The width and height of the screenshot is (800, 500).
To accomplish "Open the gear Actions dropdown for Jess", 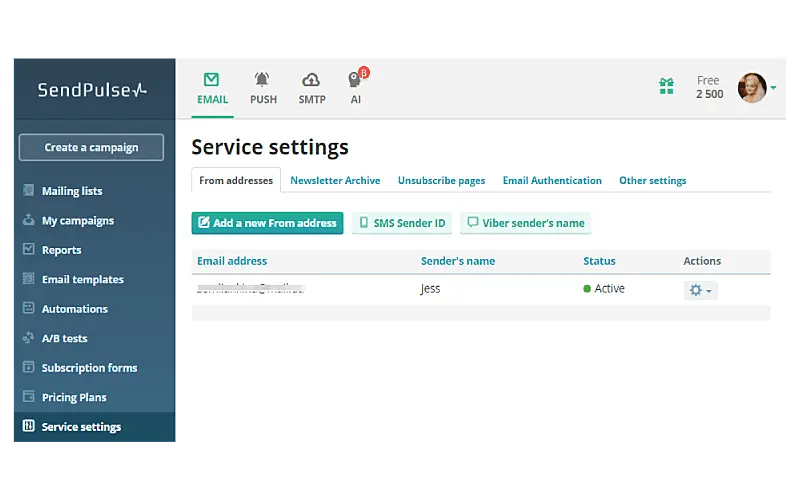I will click(700, 290).
